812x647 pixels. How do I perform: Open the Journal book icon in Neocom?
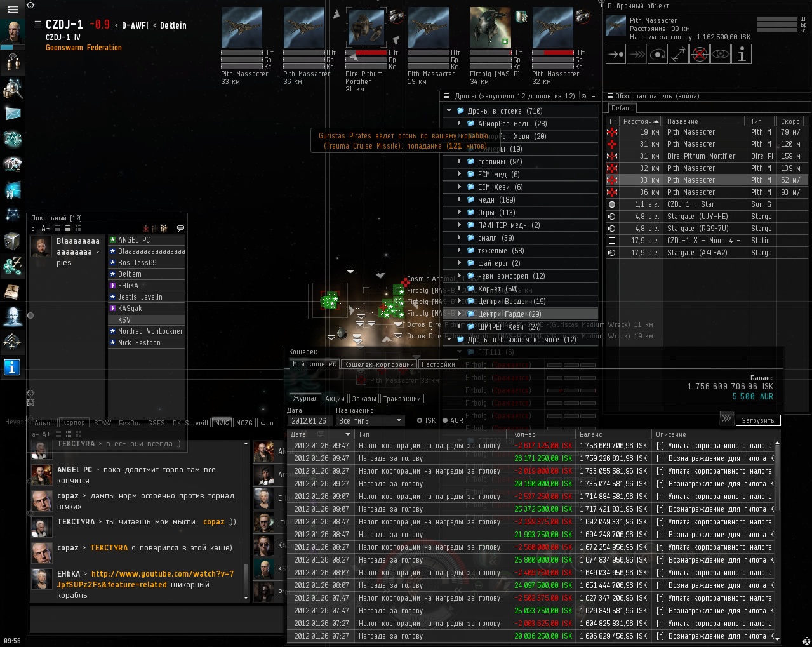click(13, 291)
